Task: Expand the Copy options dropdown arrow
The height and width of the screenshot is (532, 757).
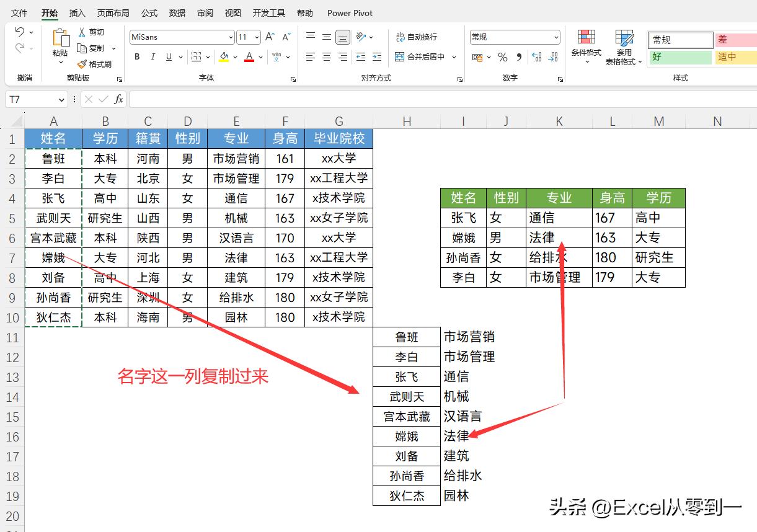Action: coord(113,48)
